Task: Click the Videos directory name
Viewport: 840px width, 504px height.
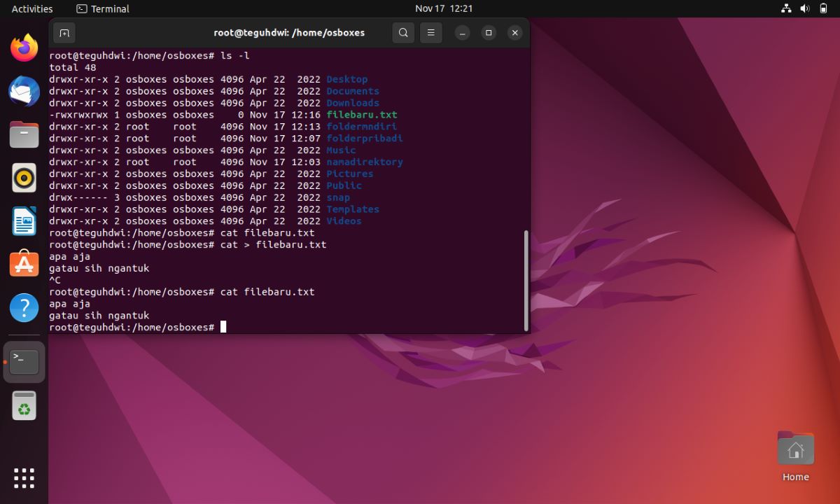Action: [344, 221]
